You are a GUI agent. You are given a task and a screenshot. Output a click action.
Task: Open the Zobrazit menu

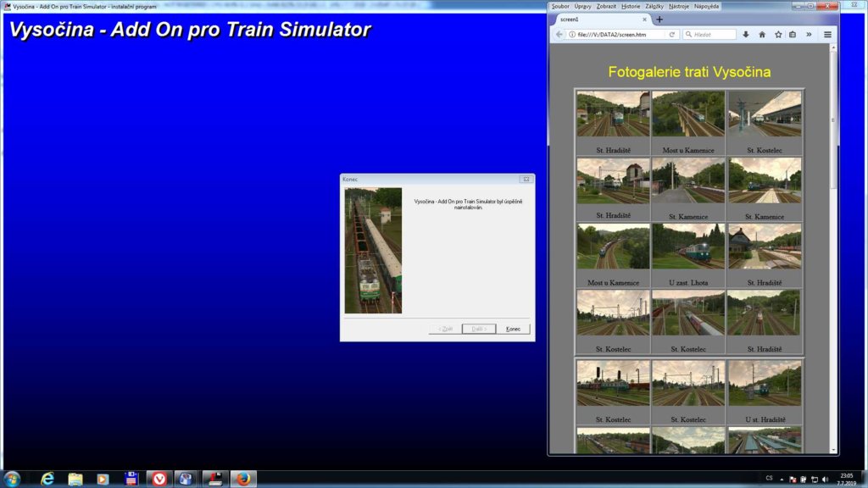click(606, 6)
